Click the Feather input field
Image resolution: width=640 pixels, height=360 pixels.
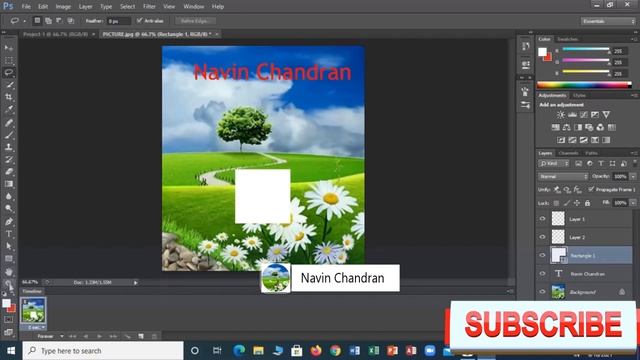[118, 21]
